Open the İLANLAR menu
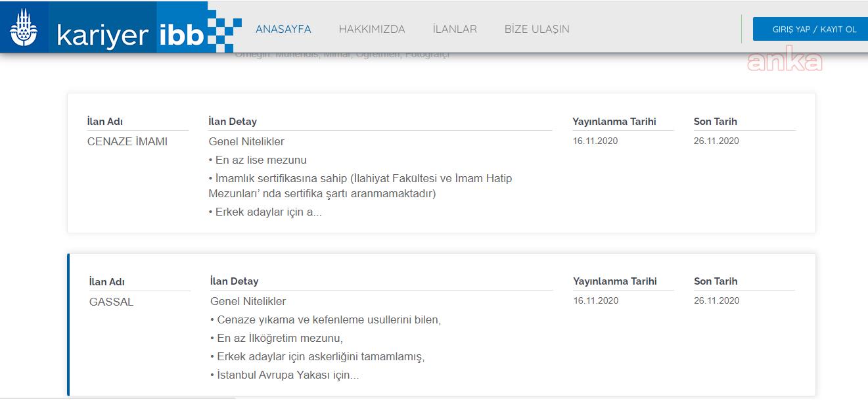This screenshot has height=401, width=868. point(455,29)
